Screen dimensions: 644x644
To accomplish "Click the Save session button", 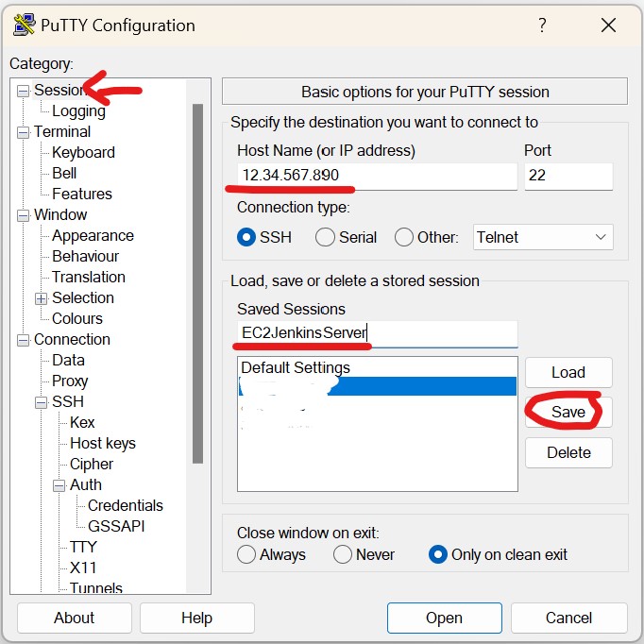I will [568, 412].
